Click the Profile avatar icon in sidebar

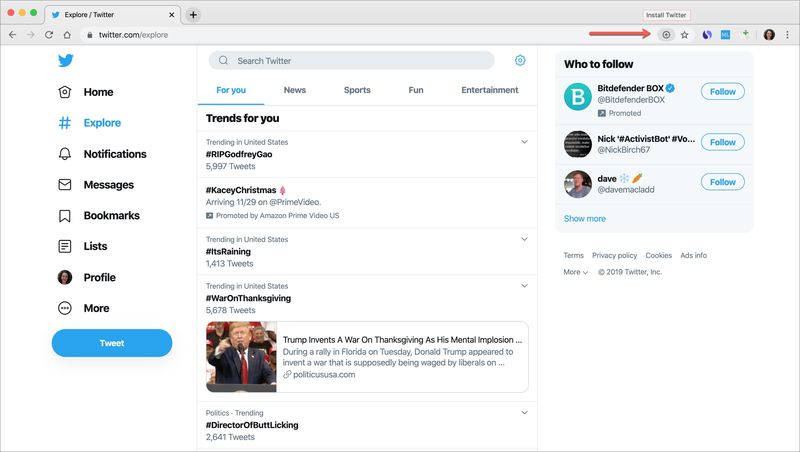(x=65, y=277)
